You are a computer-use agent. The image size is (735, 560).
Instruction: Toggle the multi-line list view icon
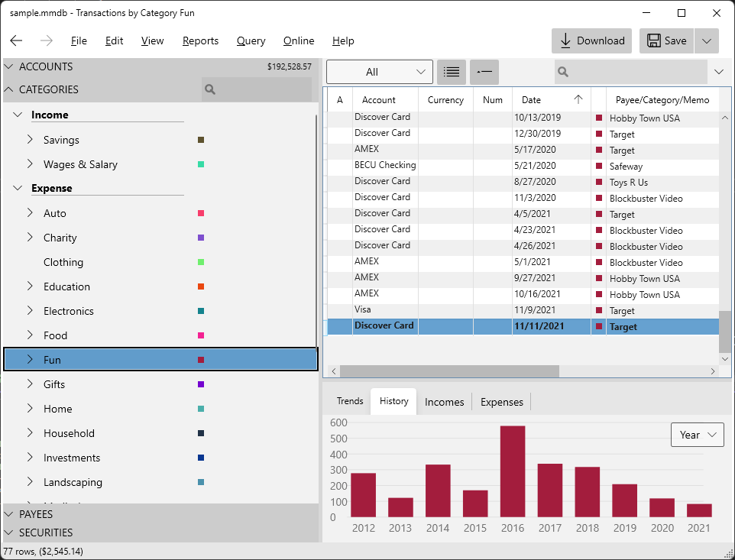pos(452,72)
